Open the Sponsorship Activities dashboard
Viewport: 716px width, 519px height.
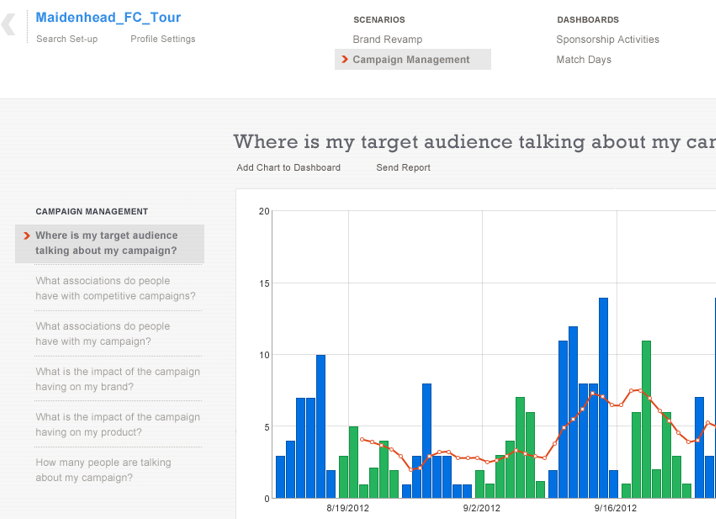pyautogui.click(x=608, y=39)
